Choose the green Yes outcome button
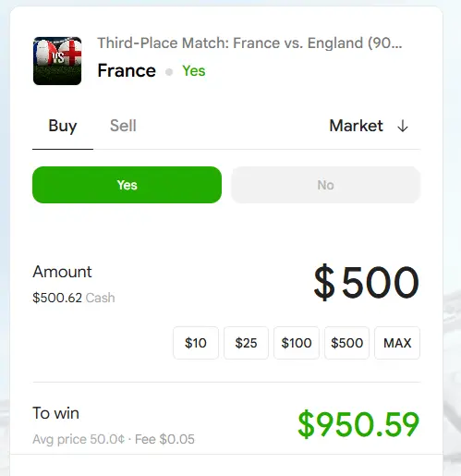Viewport: 461px width, 476px height. click(x=127, y=185)
